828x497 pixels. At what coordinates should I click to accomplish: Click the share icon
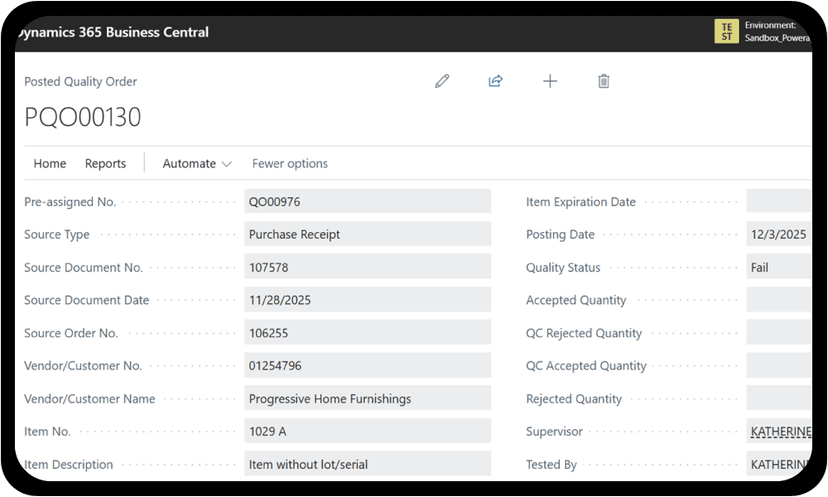(495, 81)
